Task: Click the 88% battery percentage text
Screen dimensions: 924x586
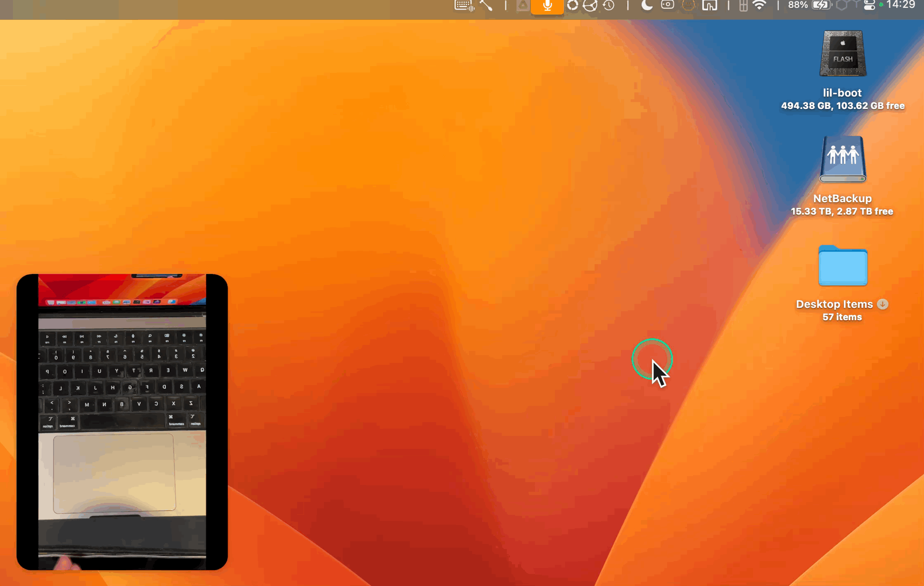Action: [x=798, y=5]
